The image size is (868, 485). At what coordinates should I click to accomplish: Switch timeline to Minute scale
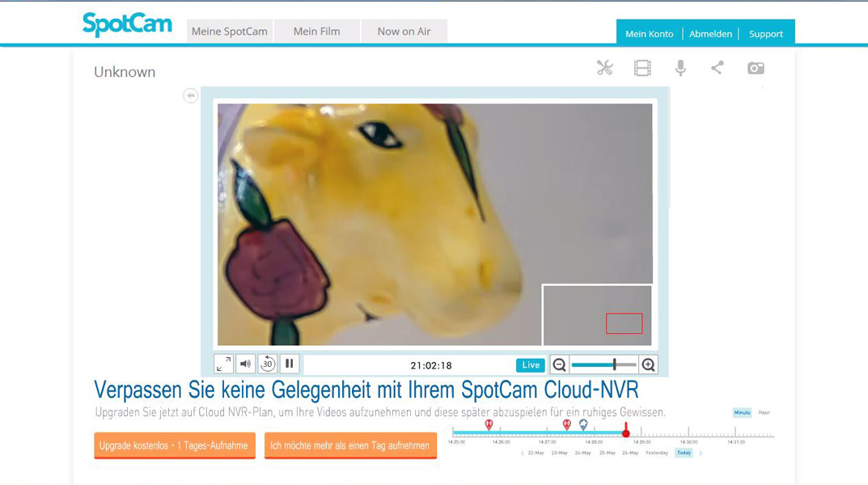click(742, 412)
